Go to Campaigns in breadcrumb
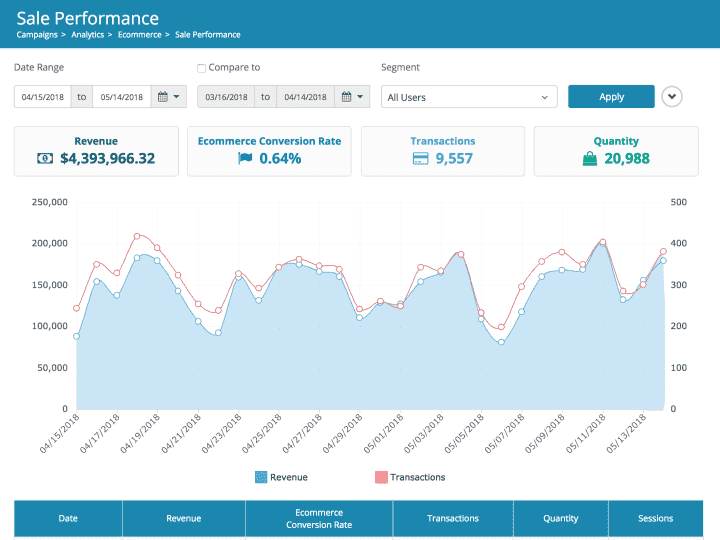Screen dimensions: 720x540 coord(38,35)
